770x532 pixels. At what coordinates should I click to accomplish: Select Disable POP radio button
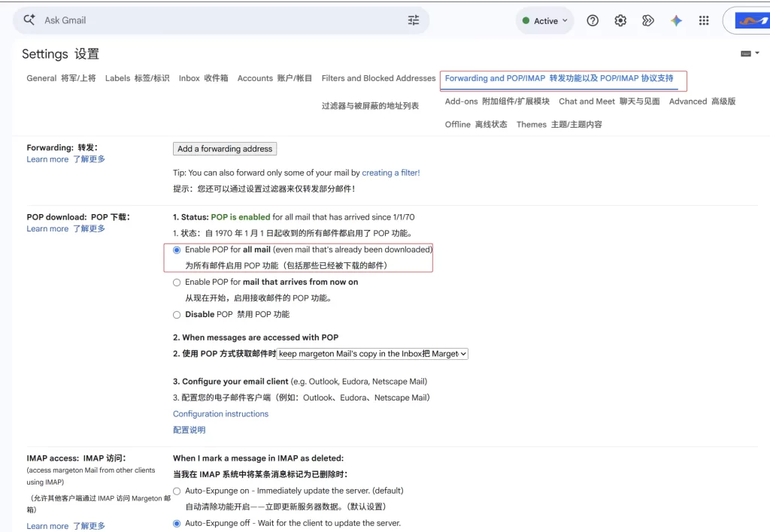coord(177,315)
